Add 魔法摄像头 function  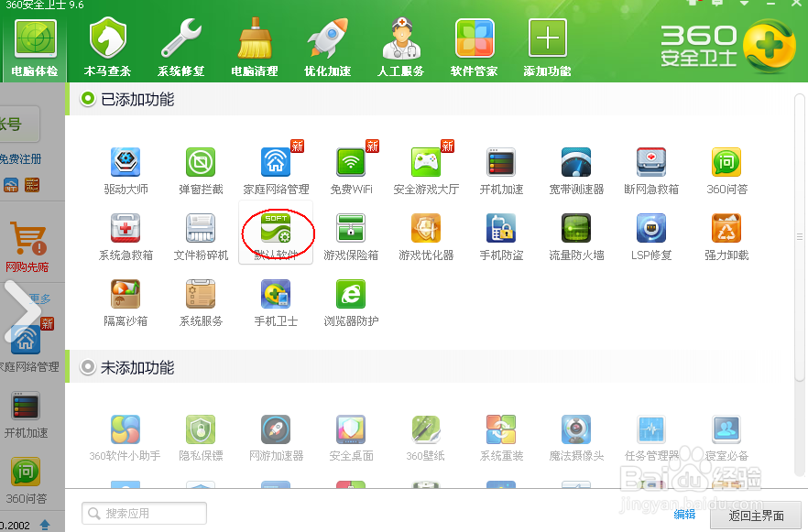[576, 438]
